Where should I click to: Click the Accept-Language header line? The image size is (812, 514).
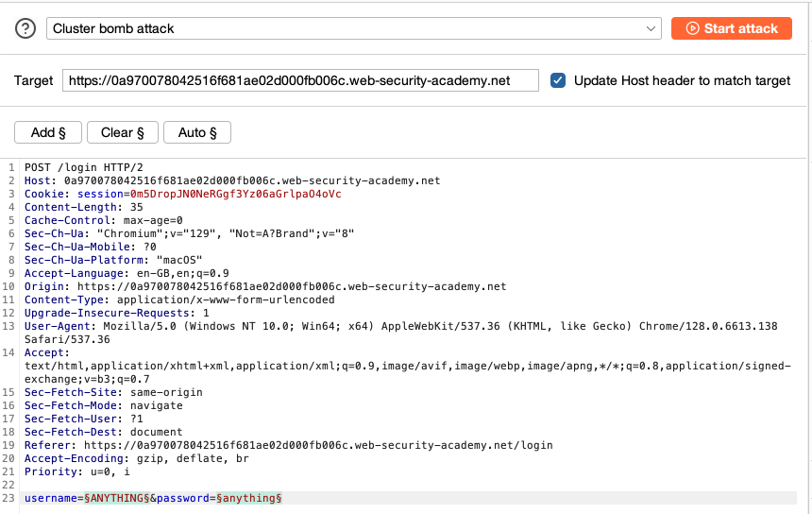127,273
